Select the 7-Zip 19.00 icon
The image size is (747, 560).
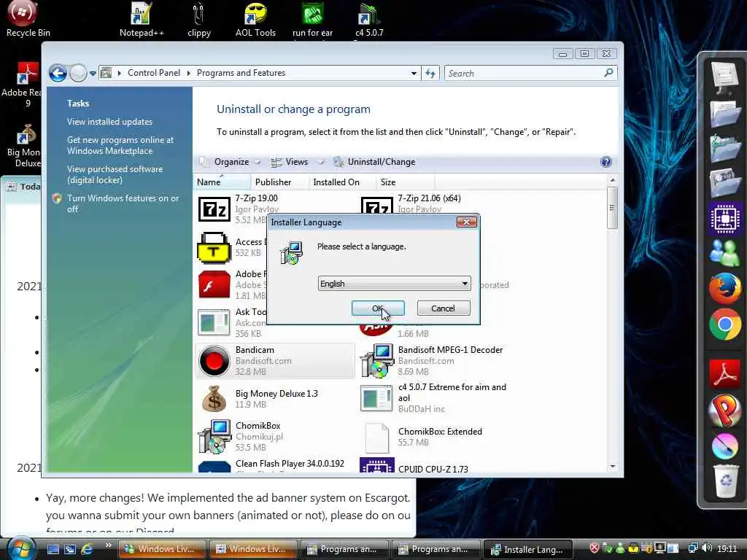pyautogui.click(x=214, y=209)
